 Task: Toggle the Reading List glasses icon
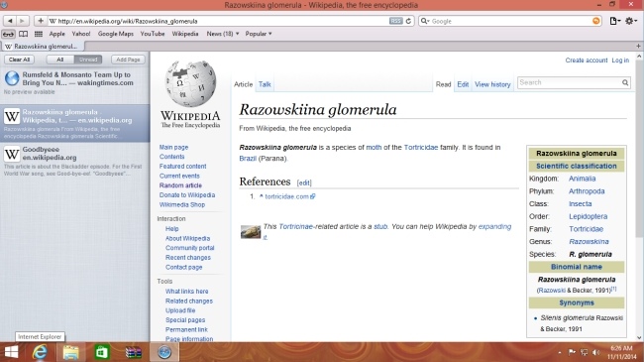tap(8, 34)
